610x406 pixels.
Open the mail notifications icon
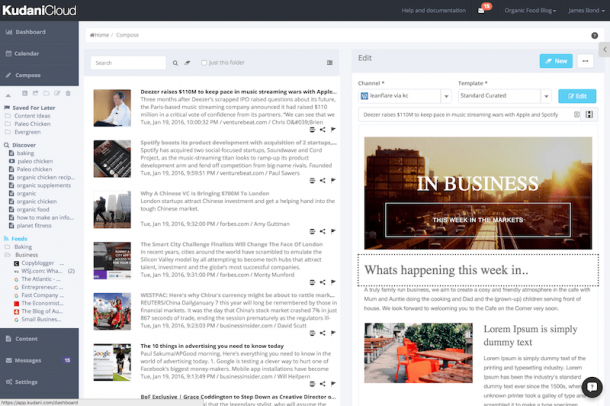pos(481,10)
